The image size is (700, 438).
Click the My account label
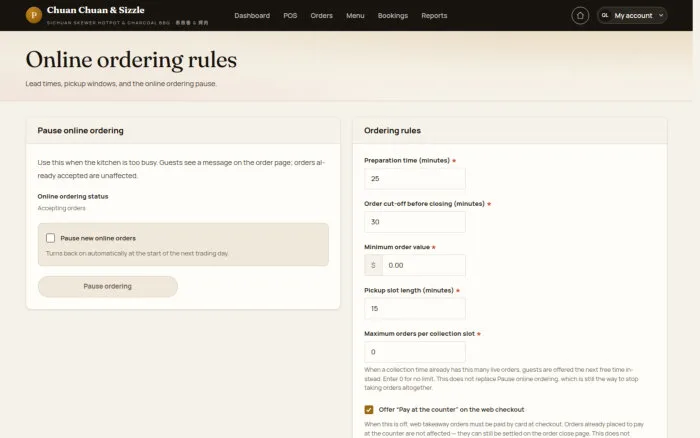coord(633,16)
